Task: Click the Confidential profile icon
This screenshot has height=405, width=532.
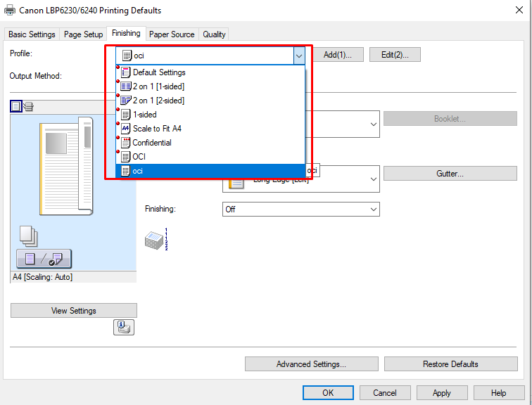Action: point(126,143)
